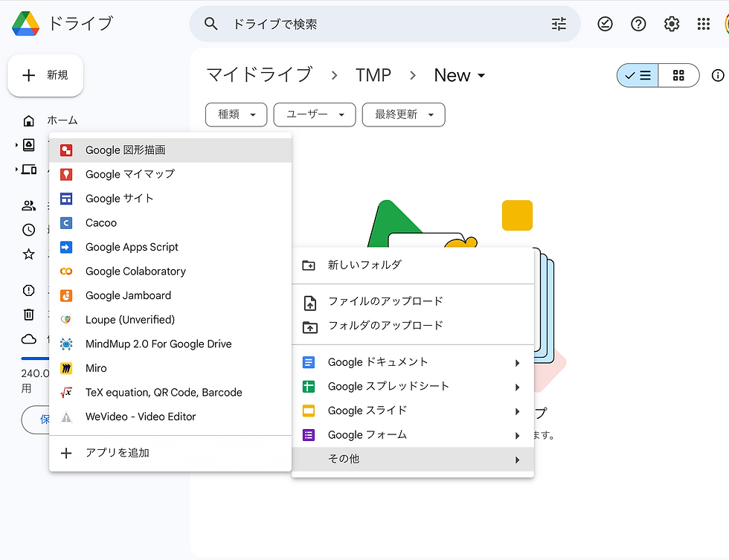This screenshot has width=729, height=560.
Task: Expand Google スプレッドシート submenu arrow
Action: click(x=517, y=387)
